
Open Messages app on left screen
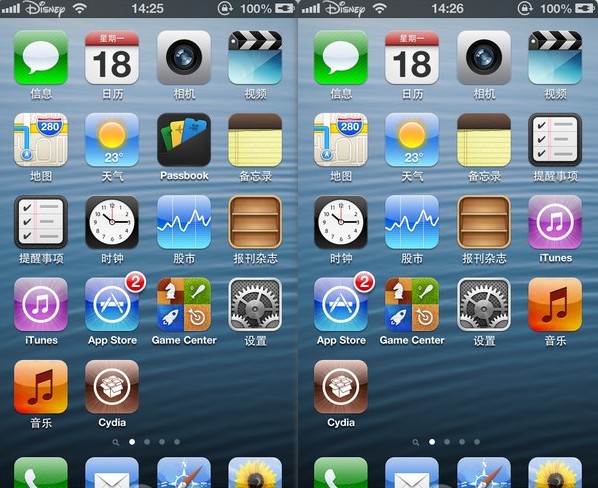pos(41,58)
